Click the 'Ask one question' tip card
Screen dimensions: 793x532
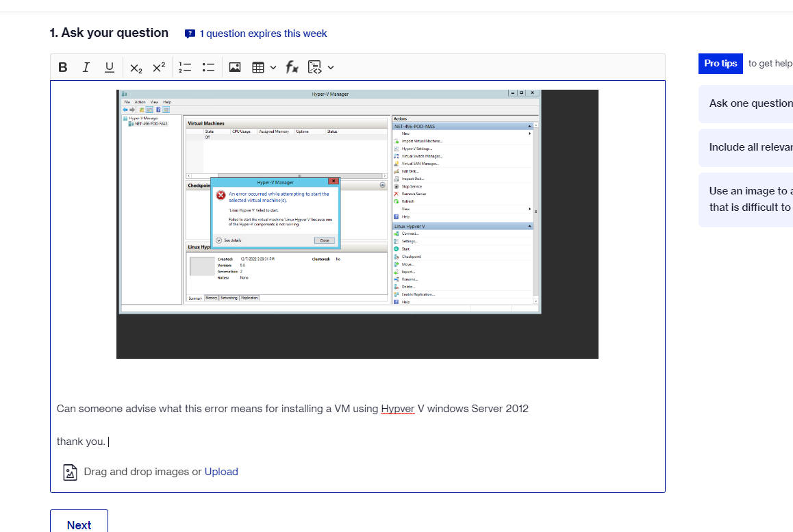tap(746, 103)
